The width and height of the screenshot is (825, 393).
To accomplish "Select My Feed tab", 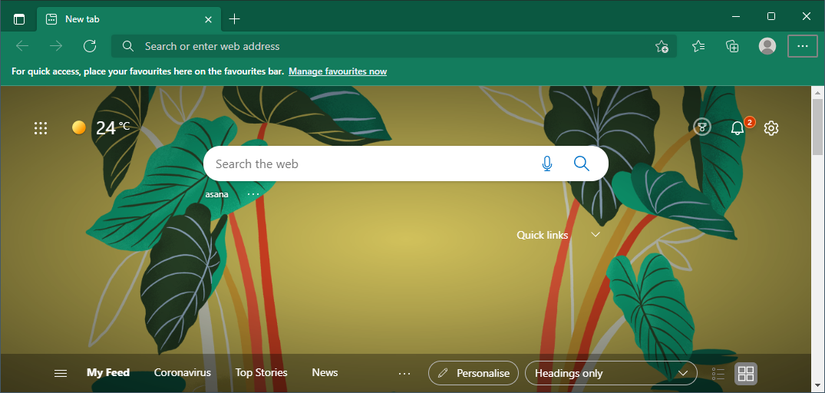I will tap(108, 372).
